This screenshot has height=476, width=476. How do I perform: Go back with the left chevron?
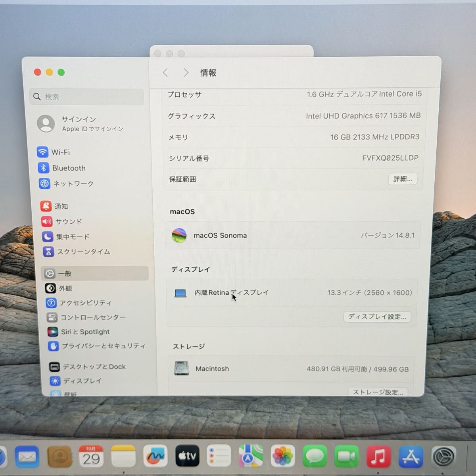click(165, 73)
